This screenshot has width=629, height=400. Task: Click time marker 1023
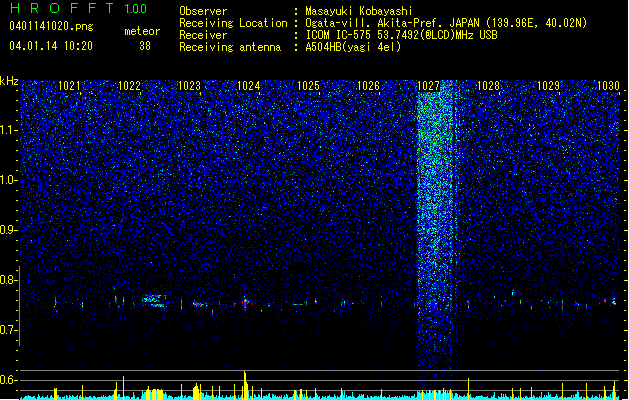189,86
